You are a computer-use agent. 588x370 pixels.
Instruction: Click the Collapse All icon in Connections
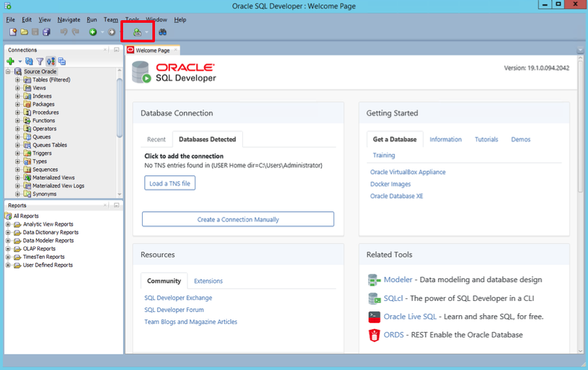[62, 61]
